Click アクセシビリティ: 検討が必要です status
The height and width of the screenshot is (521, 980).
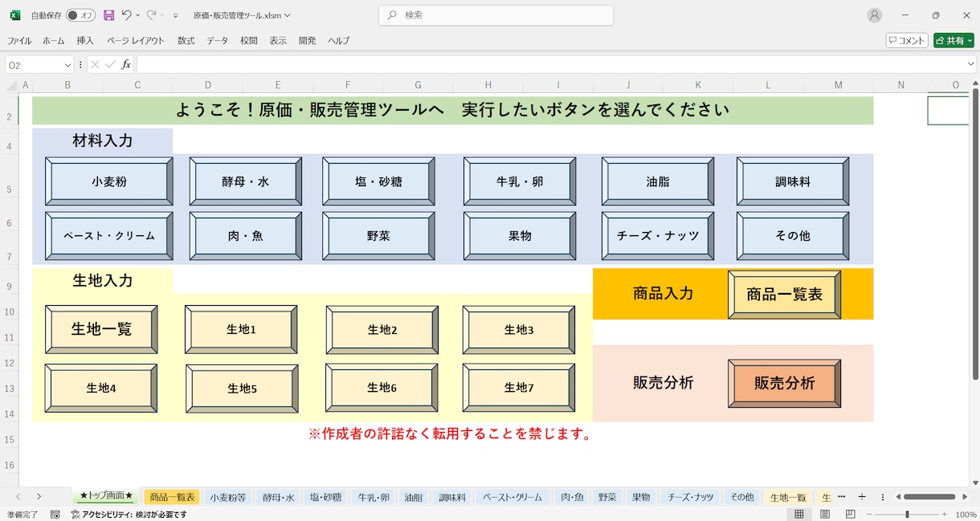pyautogui.click(x=129, y=515)
